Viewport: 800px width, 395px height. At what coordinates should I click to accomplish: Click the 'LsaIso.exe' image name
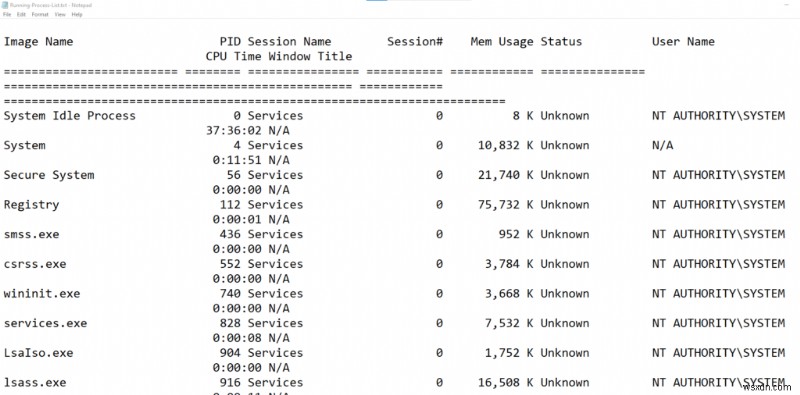[x=38, y=353]
